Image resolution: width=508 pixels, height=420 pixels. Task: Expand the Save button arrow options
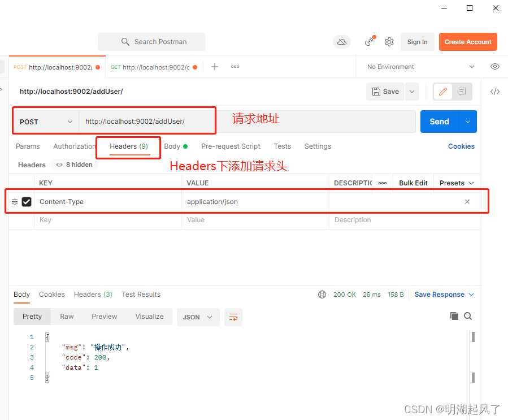412,92
